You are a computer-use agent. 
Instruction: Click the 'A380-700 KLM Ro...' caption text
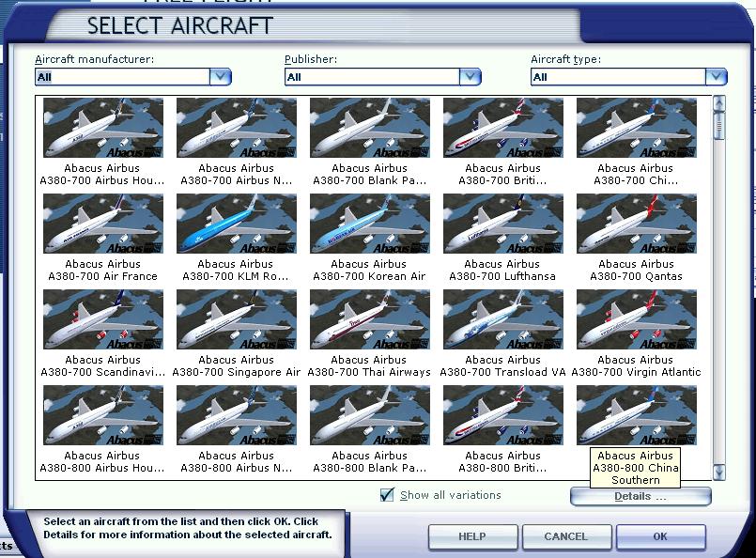point(236,276)
